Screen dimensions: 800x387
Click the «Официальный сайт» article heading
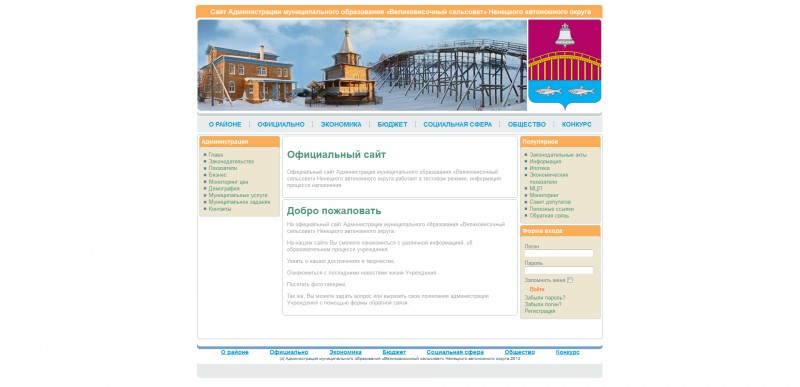336,154
